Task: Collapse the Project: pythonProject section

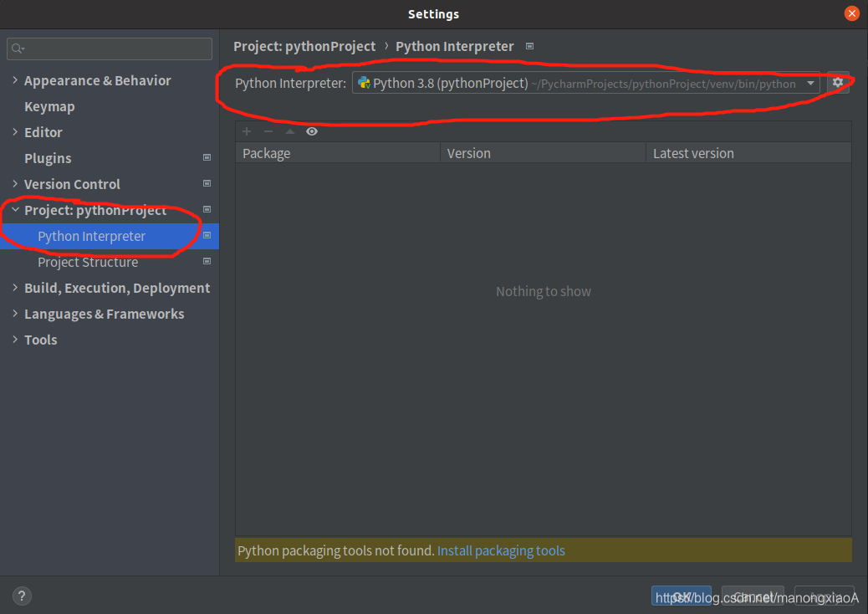Action: 15,210
